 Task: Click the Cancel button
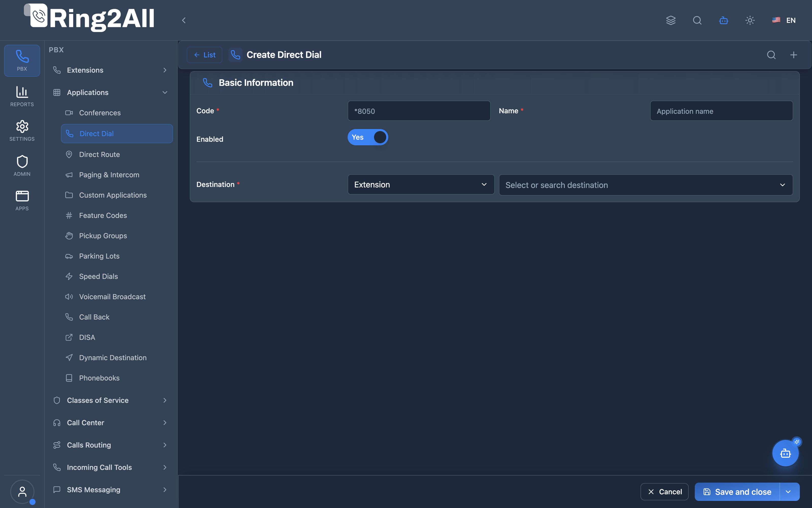(x=664, y=492)
